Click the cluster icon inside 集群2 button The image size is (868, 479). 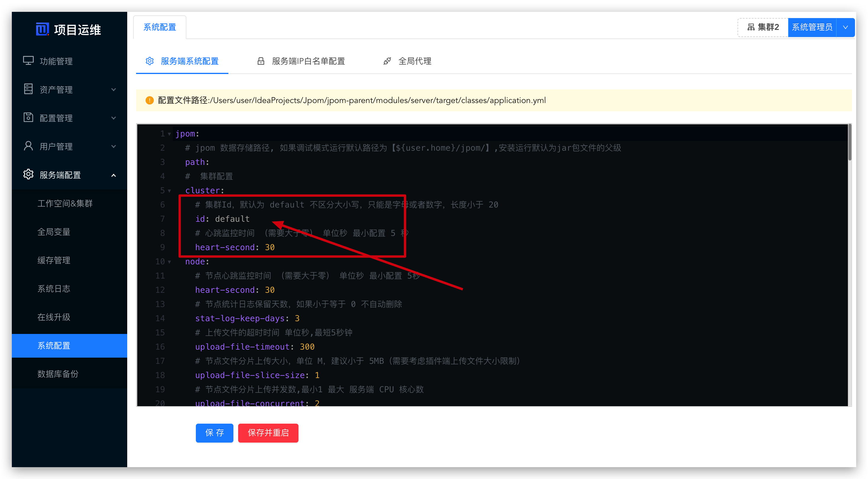click(x=751, y=27)
